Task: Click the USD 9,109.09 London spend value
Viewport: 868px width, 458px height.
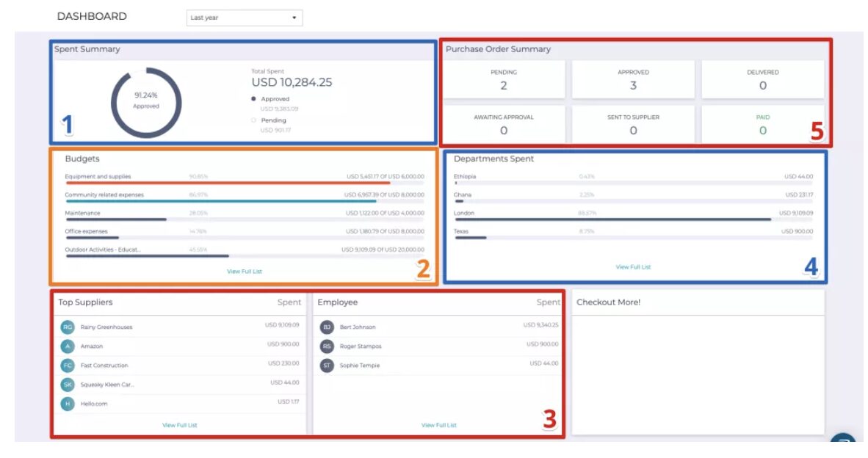Action: pos(796,213)
